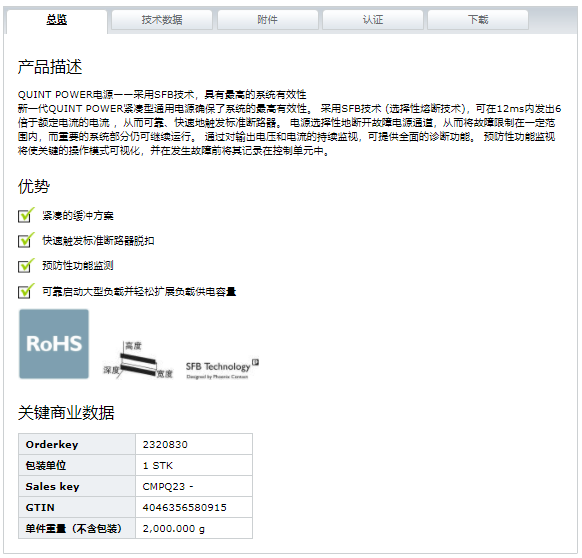
Task: Click the RoHS compliance badge
Action: coord(54,344)
